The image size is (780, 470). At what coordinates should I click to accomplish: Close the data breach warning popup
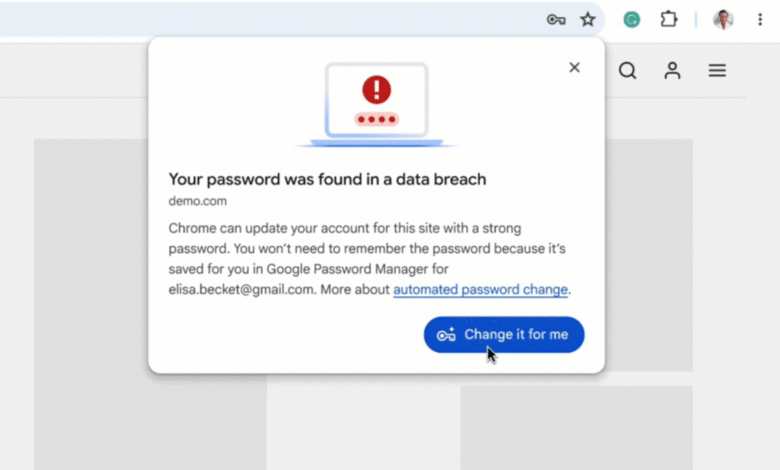(x=574, y=67)
